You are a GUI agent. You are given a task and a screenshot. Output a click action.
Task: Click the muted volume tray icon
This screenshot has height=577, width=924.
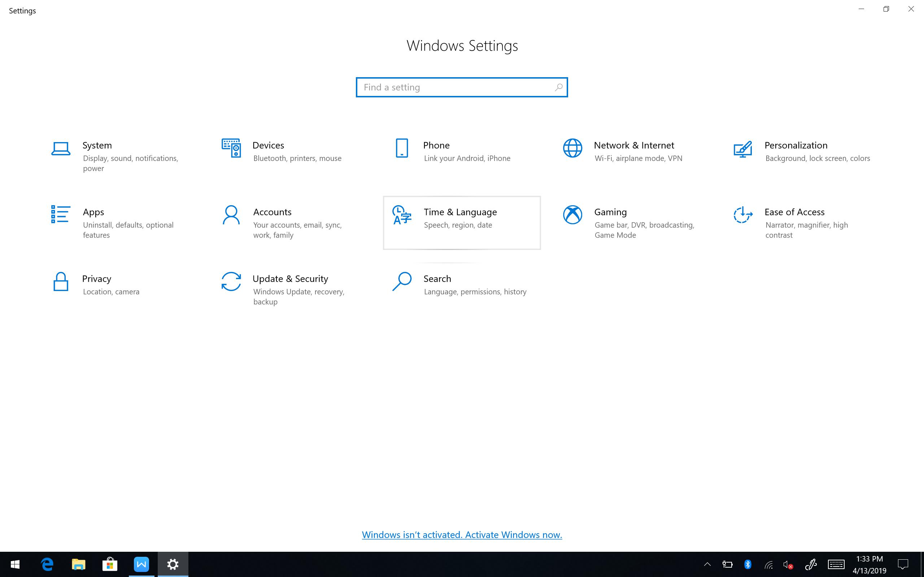(x=788, y=564)
